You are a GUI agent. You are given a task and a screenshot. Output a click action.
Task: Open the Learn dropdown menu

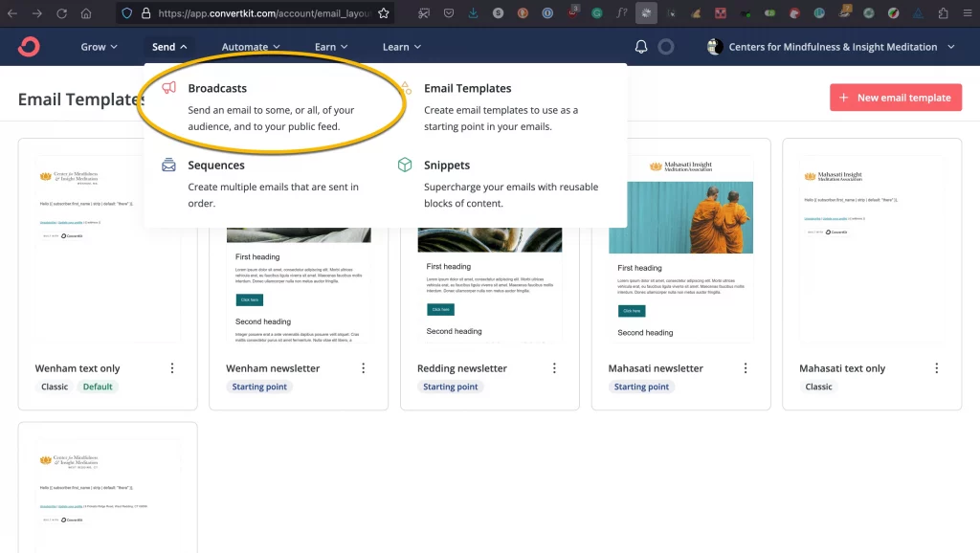pos(402,47)
